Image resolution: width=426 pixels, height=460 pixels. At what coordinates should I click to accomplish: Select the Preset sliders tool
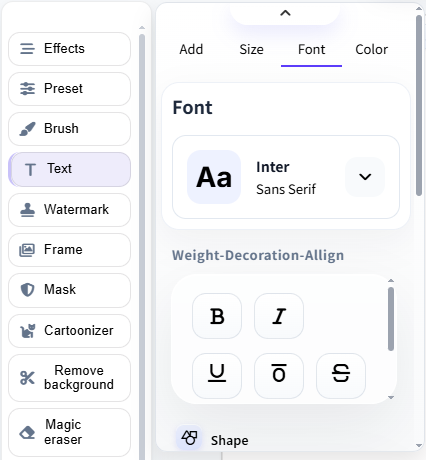coord(69,89)
